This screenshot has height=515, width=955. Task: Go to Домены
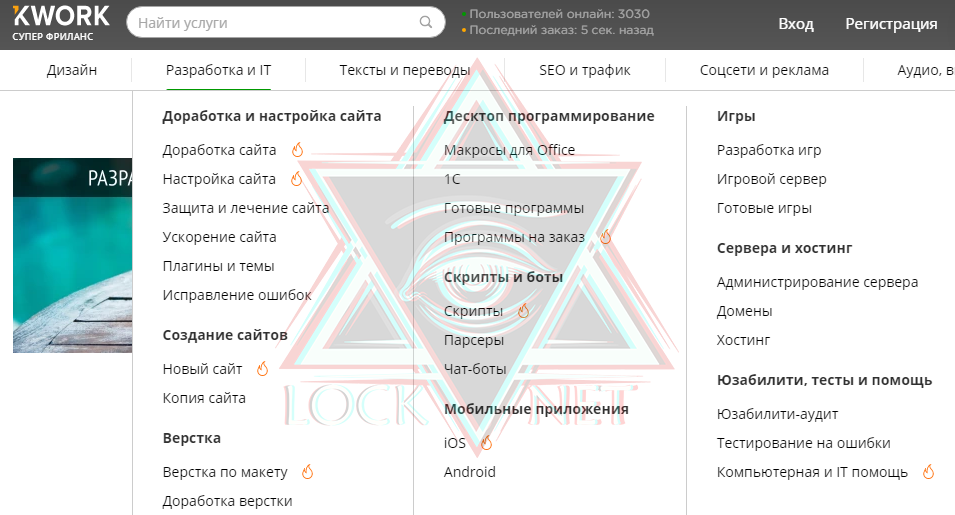tap(744, 311)
